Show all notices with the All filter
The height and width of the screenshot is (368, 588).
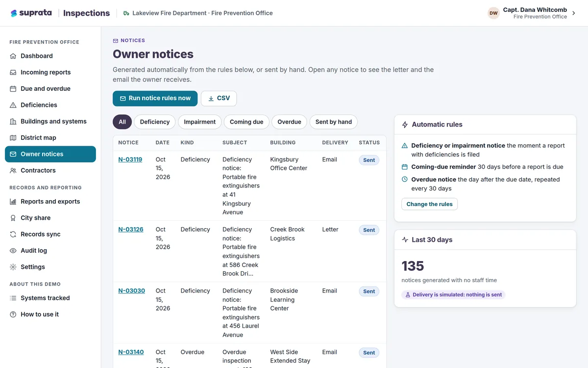tap(122, 122)
